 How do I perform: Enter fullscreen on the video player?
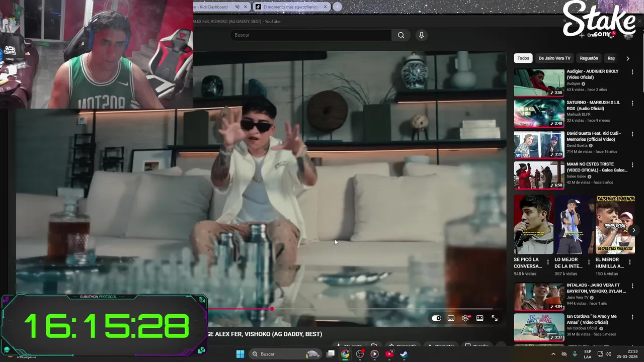pos(495,318)
